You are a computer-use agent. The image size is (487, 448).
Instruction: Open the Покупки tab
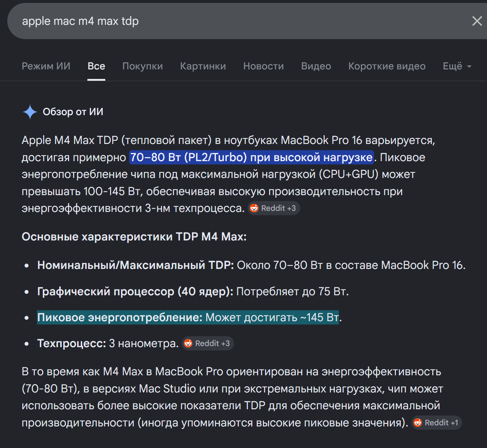point(143,66)
